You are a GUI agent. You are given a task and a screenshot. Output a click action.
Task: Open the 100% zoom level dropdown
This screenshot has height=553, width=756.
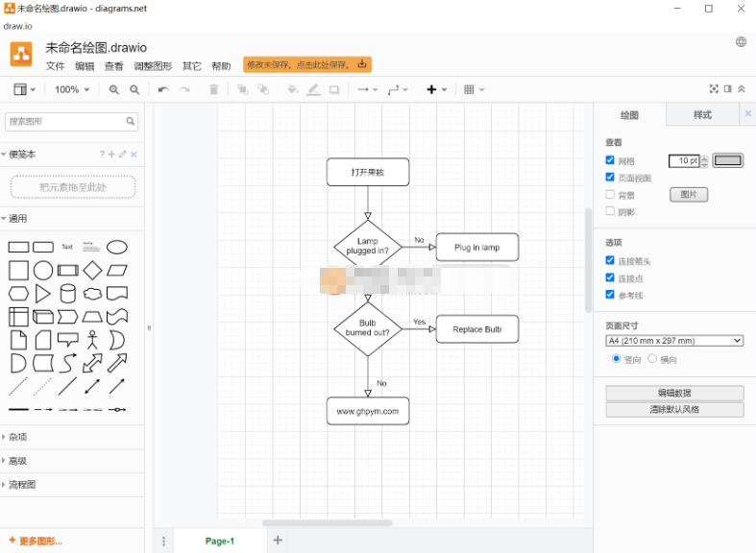(72, 89)
